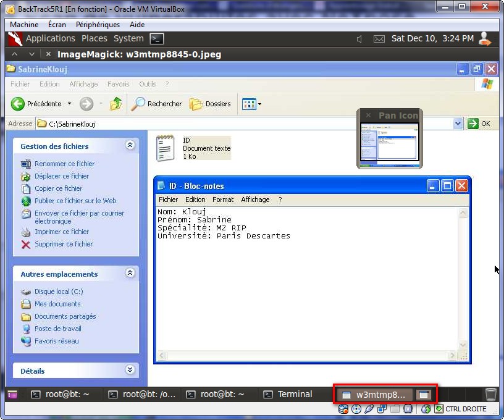The width and height of the screenshot is (504, 420).
Task: Switch to the root@bt: /o... taskbar window
Action: [x=143, y=394]
